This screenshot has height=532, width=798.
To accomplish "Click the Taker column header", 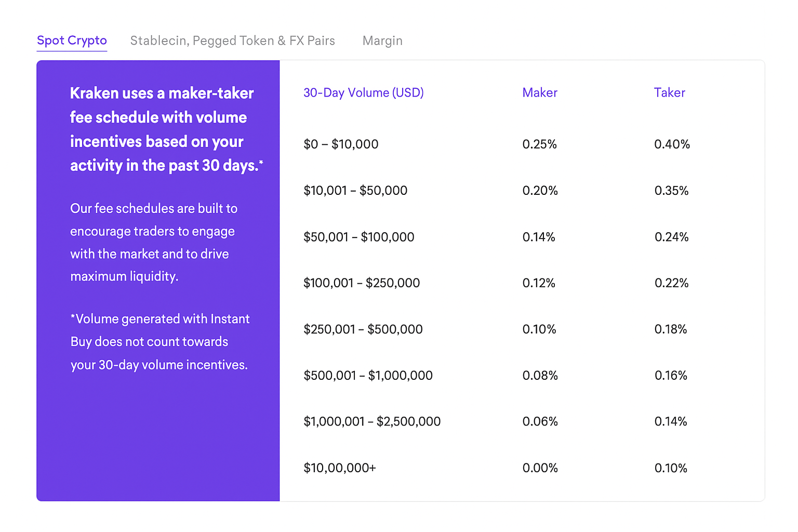I will pos(669,92).
